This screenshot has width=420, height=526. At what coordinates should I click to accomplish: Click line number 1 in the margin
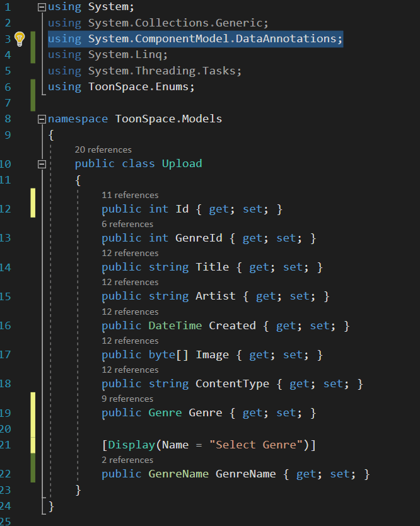pos(8,7)
